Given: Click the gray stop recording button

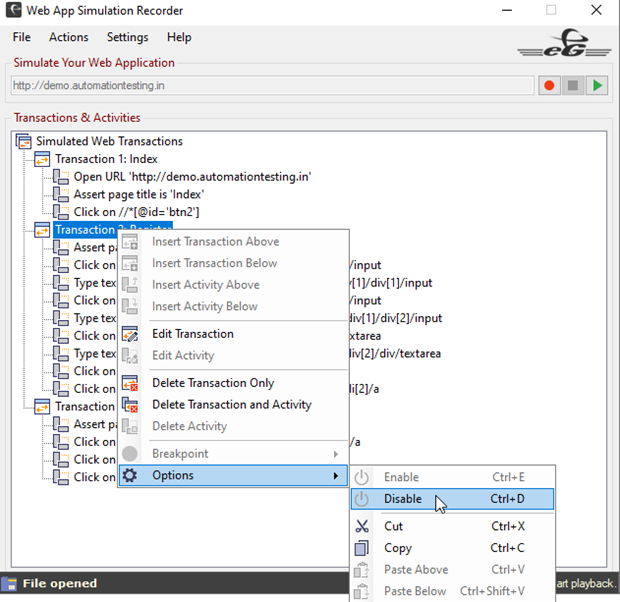Looking at the screenshot, I should [x=573, y=85].
